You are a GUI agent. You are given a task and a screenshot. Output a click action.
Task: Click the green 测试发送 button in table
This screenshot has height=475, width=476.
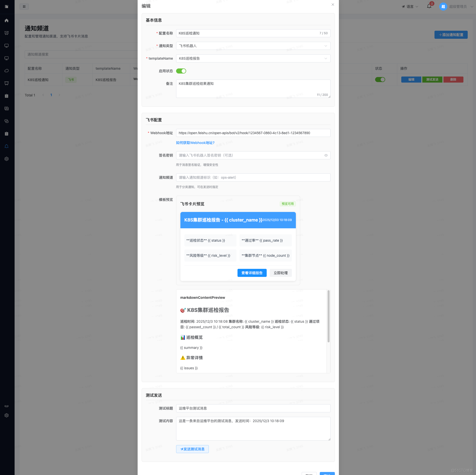click(432, 80)
